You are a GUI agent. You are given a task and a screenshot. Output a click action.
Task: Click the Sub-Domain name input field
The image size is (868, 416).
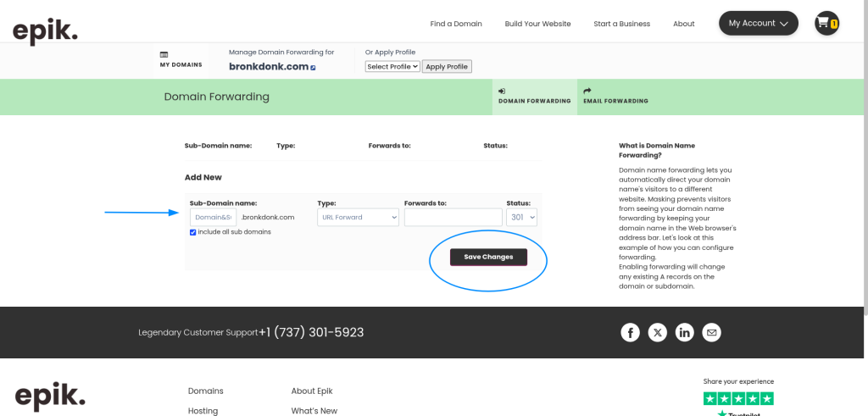[x=213, y=218]
